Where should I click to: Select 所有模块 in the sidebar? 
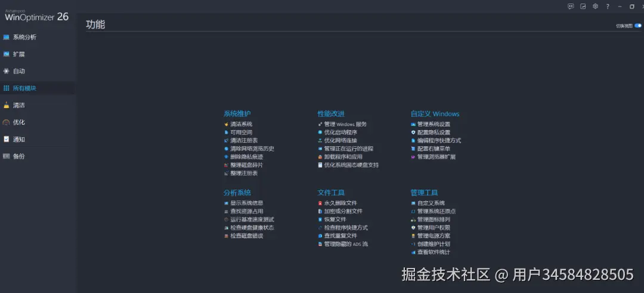coord(24,88)
